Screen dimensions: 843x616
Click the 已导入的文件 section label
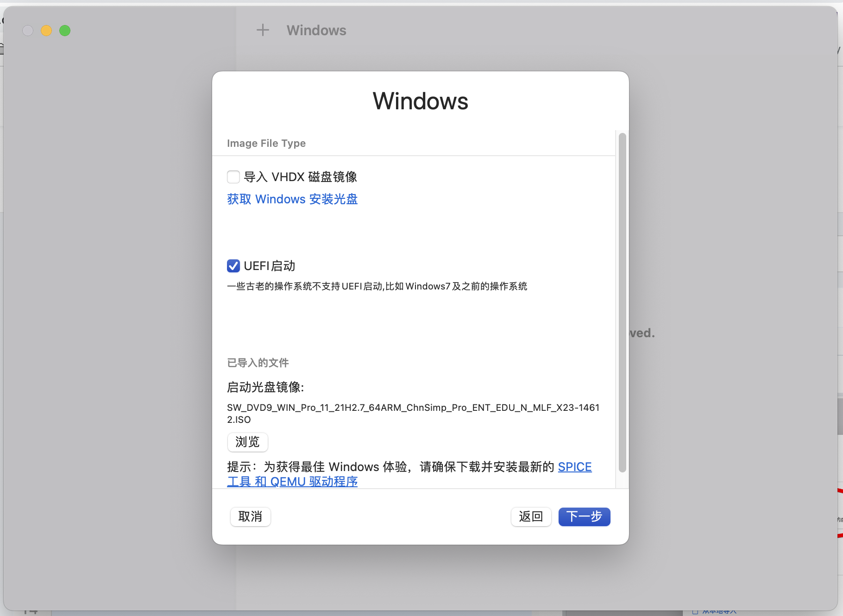(258, 363)
